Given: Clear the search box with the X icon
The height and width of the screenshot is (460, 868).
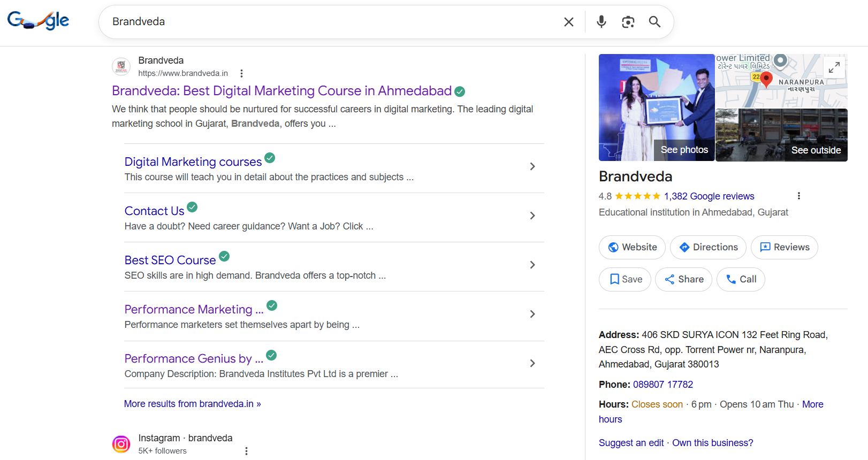Looking at the screenshot, I should point(568,22).
